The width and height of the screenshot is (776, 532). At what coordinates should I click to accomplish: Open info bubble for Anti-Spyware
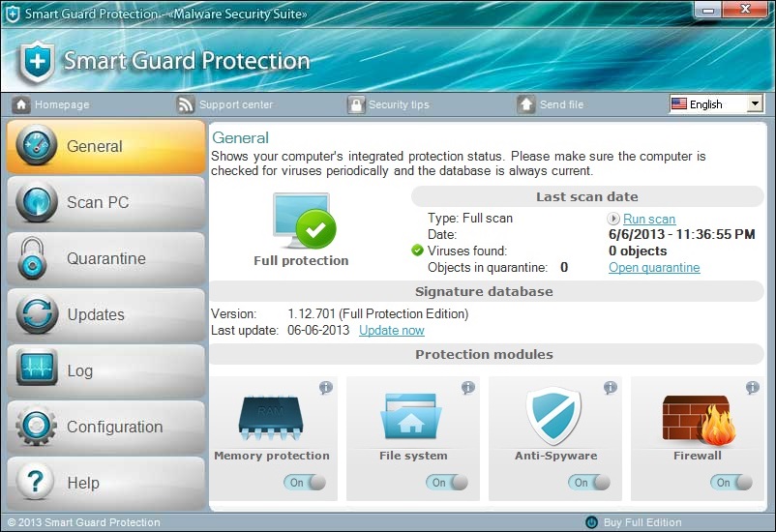pyautogui.click(x=611, y=388)
